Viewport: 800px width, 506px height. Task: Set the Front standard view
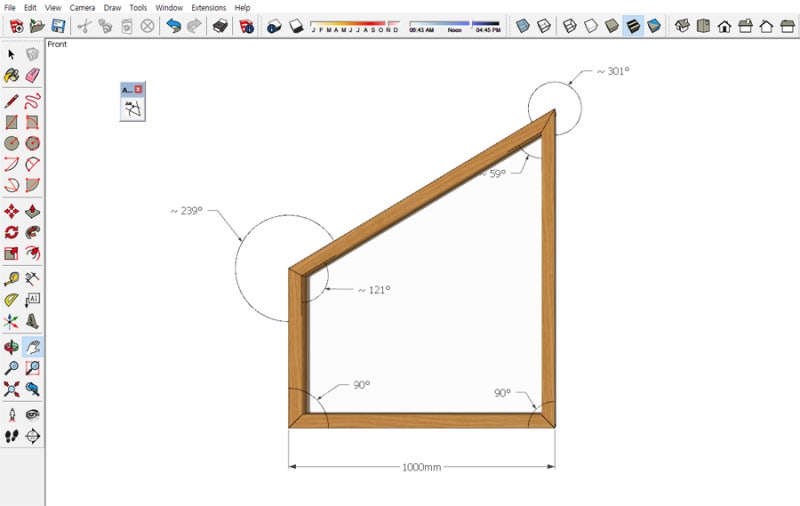[x=724, y=26]
